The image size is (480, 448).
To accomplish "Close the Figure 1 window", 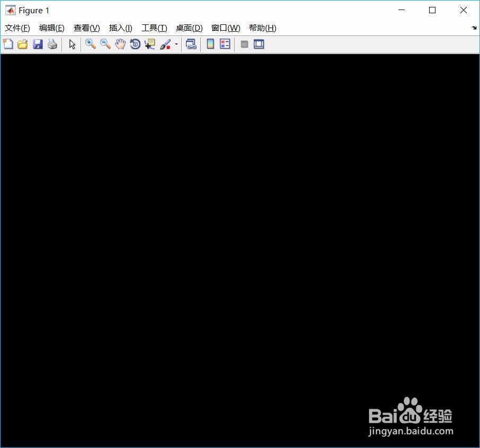I will click(x=463, y=10).
